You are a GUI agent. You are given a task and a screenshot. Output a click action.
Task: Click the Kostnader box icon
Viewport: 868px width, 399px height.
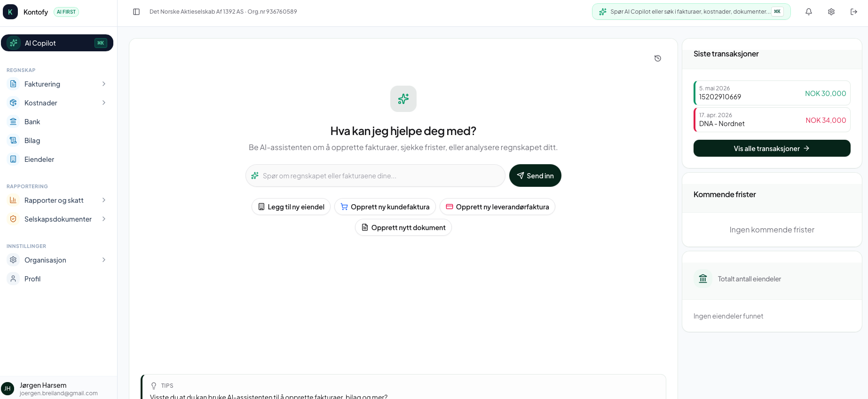(x=13, y=103)
